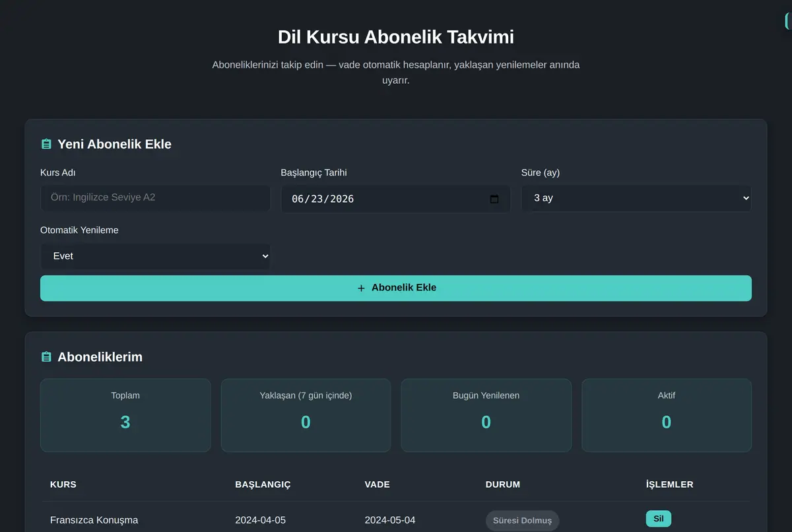Click the start date 2024-04-05
The image size is (792, 532).
260,520
